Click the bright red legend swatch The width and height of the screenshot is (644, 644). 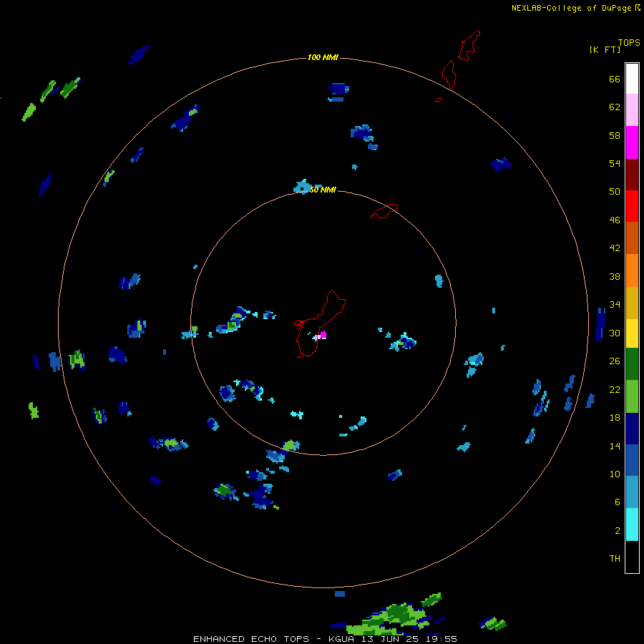click(x=632, y=206)
